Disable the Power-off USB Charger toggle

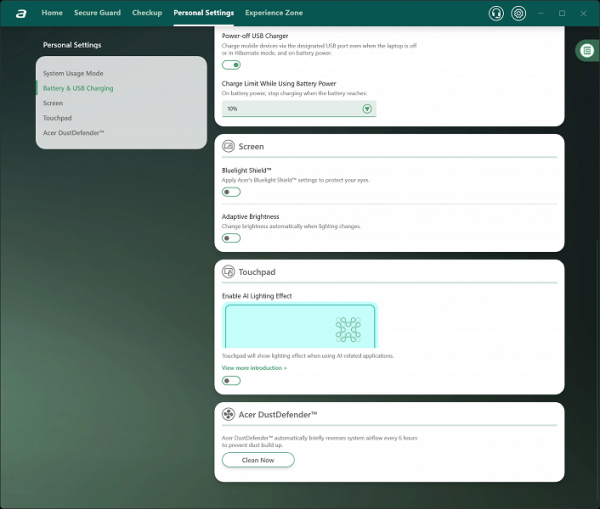click(231, 65)
